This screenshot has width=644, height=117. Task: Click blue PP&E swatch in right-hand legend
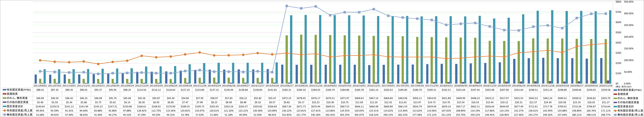615,90
